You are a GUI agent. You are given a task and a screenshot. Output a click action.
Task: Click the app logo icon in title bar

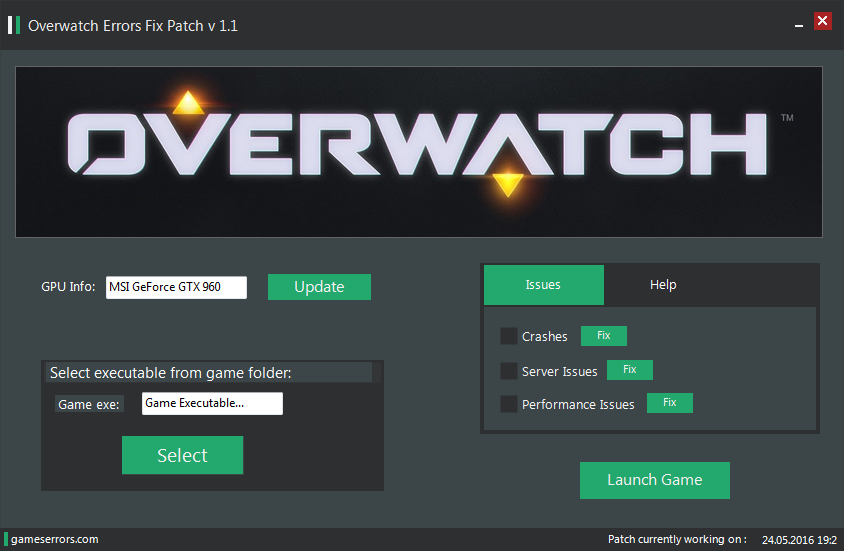click(14, 25)
